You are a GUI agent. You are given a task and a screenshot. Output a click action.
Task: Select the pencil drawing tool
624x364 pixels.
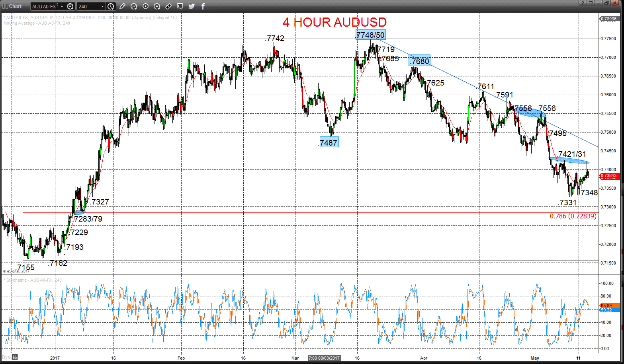[x=122, y=6]
